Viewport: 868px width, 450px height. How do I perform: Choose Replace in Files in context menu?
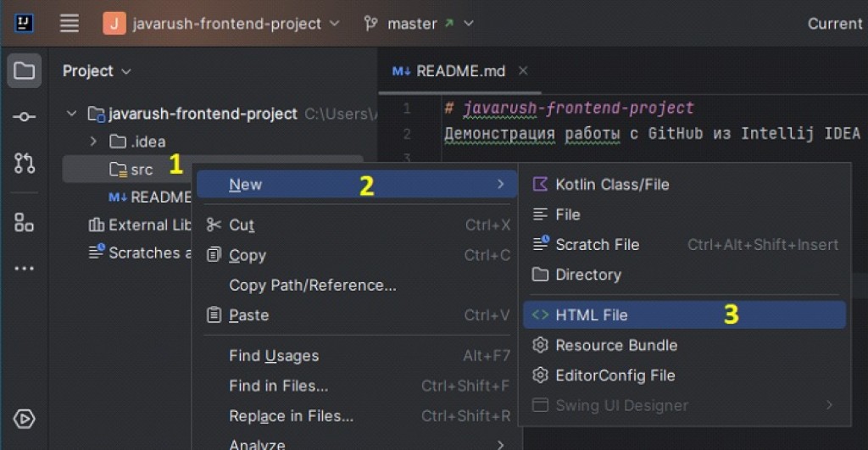coord(357,416)
